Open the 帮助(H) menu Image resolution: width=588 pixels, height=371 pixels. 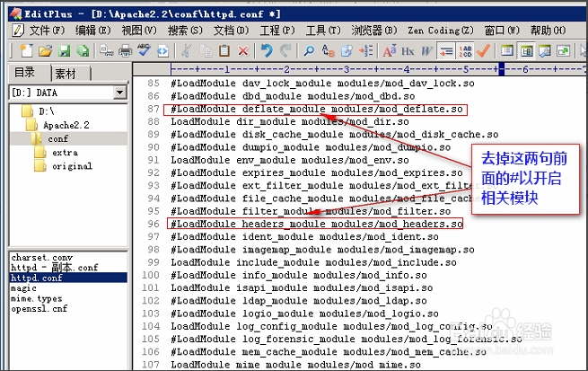click(x=548, y=30)
